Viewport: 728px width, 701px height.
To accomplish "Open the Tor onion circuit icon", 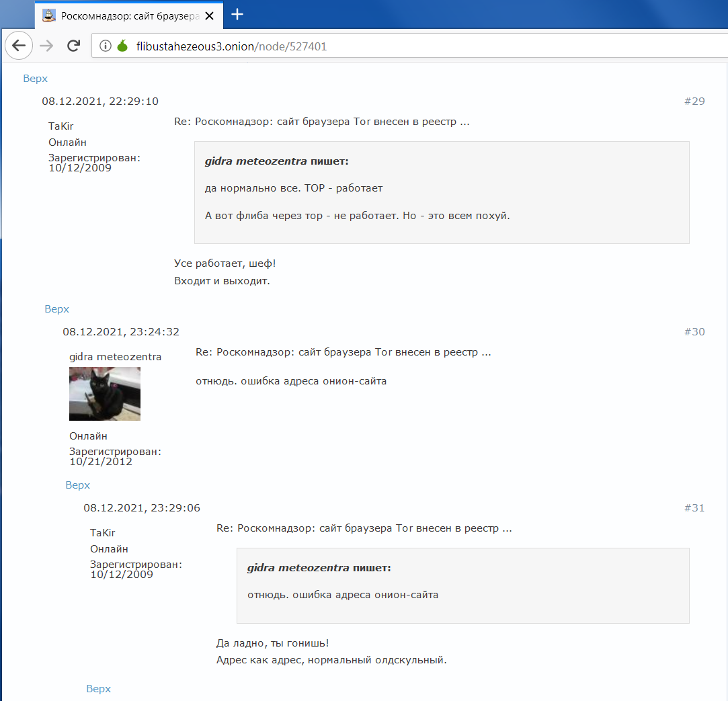I will (x=122, y=46).
